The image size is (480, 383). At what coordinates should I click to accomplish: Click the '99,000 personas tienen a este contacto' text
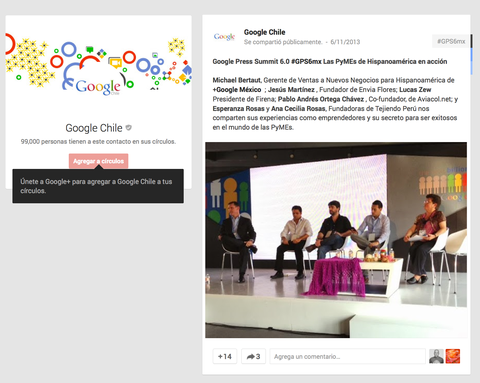coord(98,142)
